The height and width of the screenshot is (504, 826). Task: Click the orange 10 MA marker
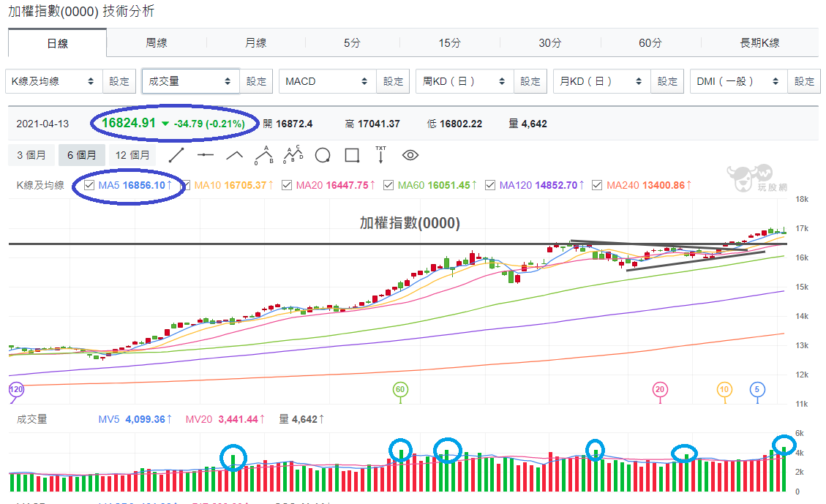click(725, 390)
